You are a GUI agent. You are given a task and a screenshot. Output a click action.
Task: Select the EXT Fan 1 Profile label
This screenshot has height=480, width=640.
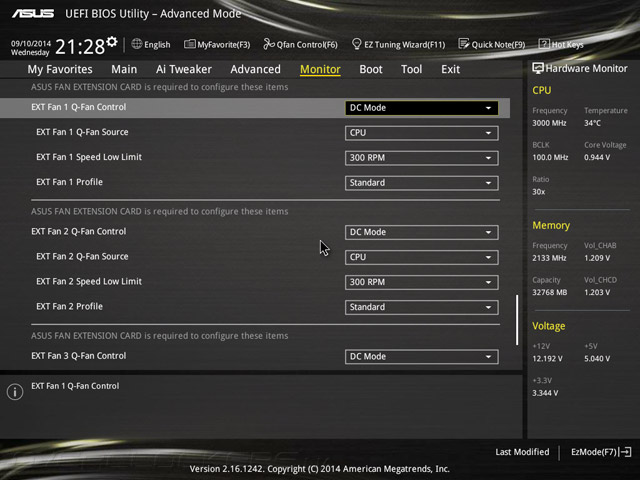pos(69,182)
